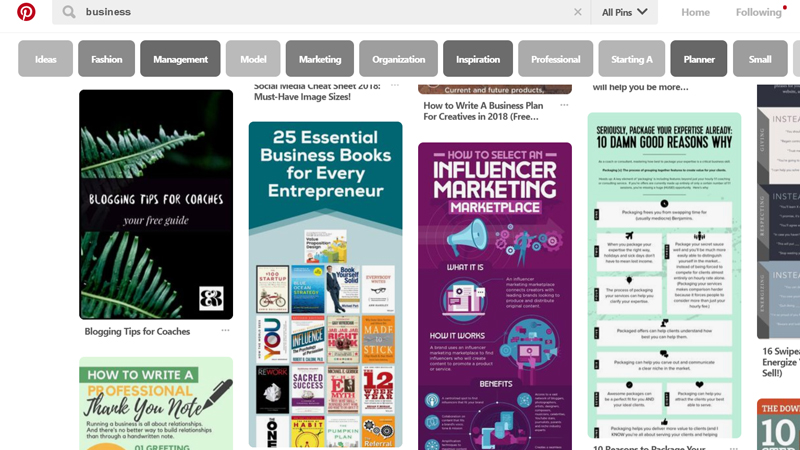The width and height of the screenshot is (800, 450).
Task: Open options menu for Blogging Tips for Coaches pin
Action: pos(225,331)
